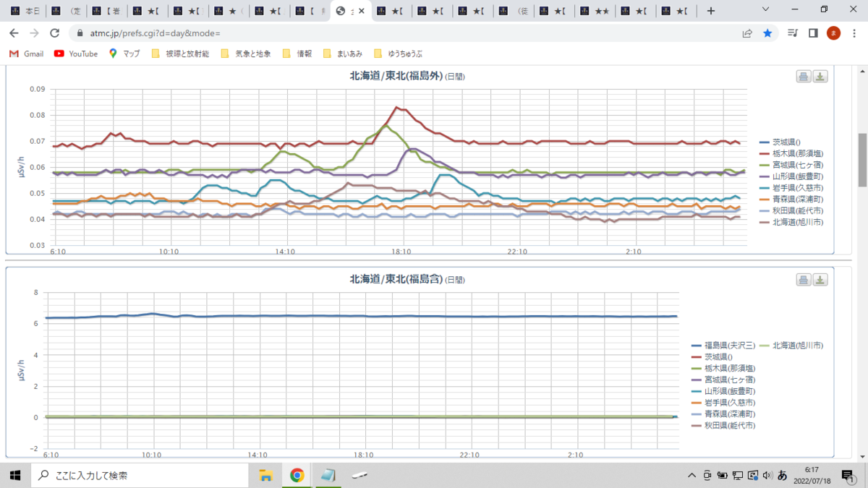Share this page using address bar icon
868x488 pixels.
pyautogui.click(x=747, y=33)
